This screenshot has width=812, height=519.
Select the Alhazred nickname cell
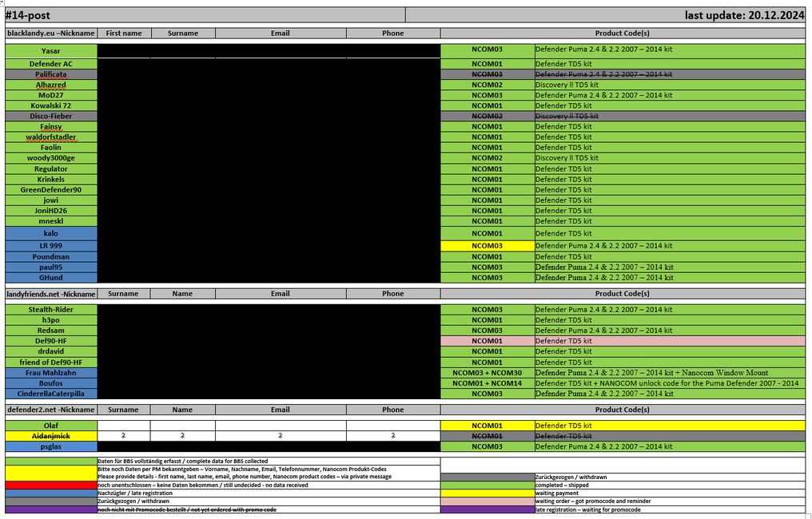[51, 85]
